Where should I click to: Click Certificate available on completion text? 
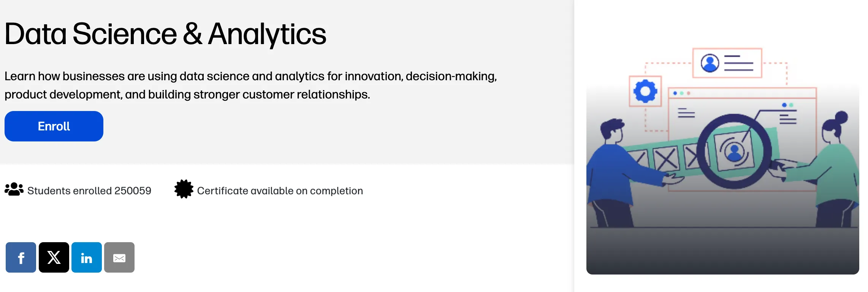[279, 190]
